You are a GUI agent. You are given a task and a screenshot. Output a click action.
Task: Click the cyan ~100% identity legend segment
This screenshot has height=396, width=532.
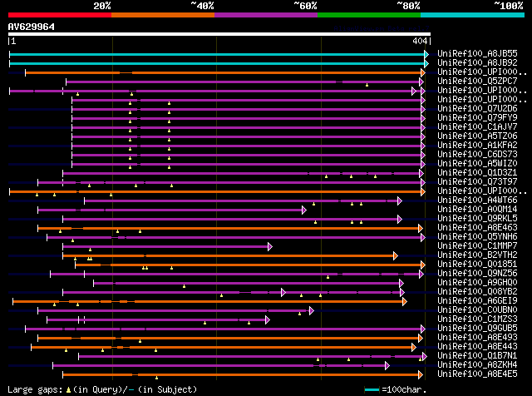click(472, 15)
